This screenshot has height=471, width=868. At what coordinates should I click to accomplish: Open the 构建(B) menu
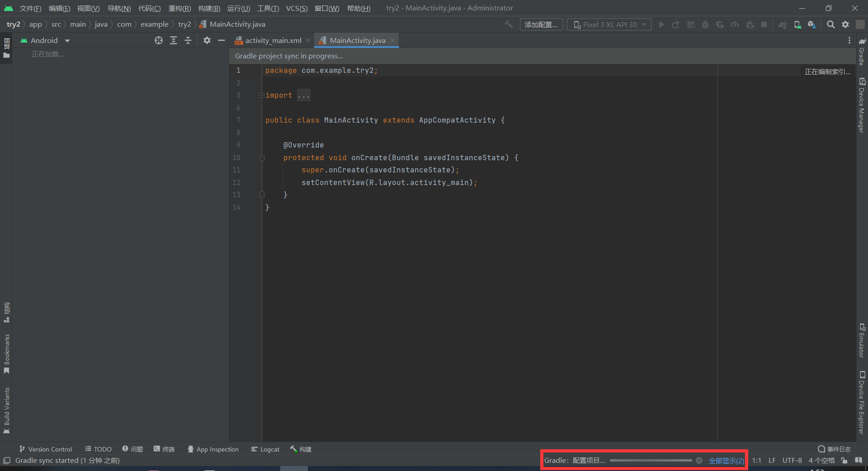[x=209, y=8]
